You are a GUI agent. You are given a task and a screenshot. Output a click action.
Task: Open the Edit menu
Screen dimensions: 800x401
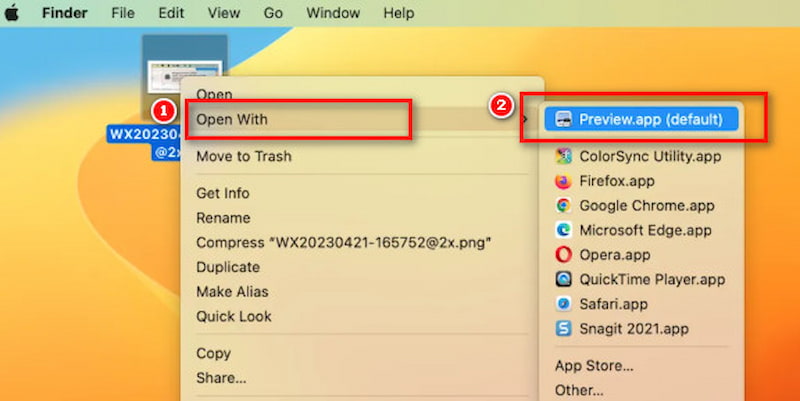(x=171, y=13)
